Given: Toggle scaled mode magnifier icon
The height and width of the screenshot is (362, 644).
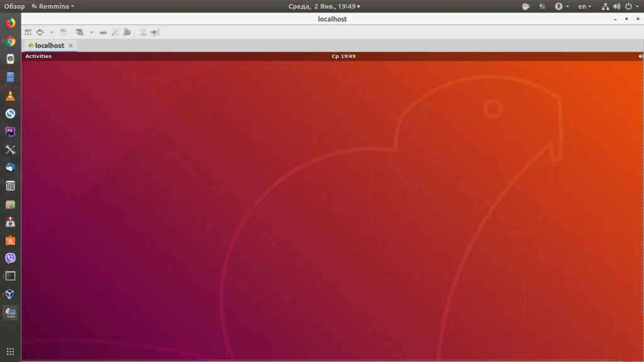Looking at the screenshot, I should click(80, 32).
